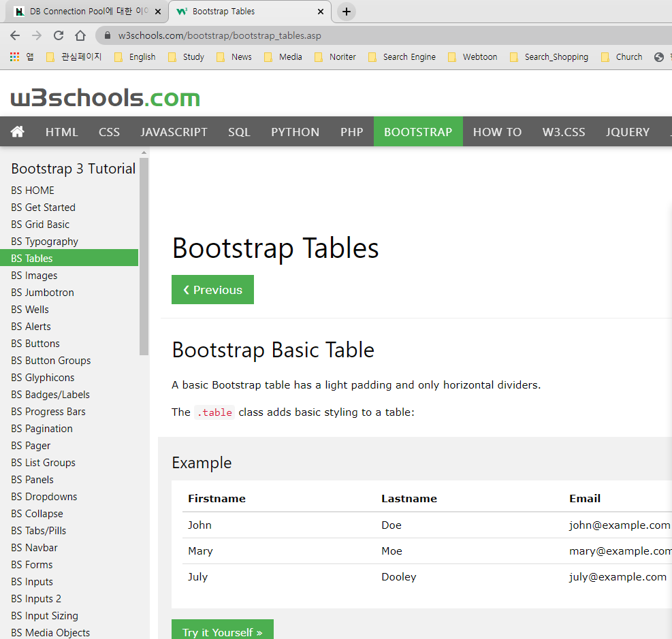Open the Study bookmark folder

click(186, 57)
